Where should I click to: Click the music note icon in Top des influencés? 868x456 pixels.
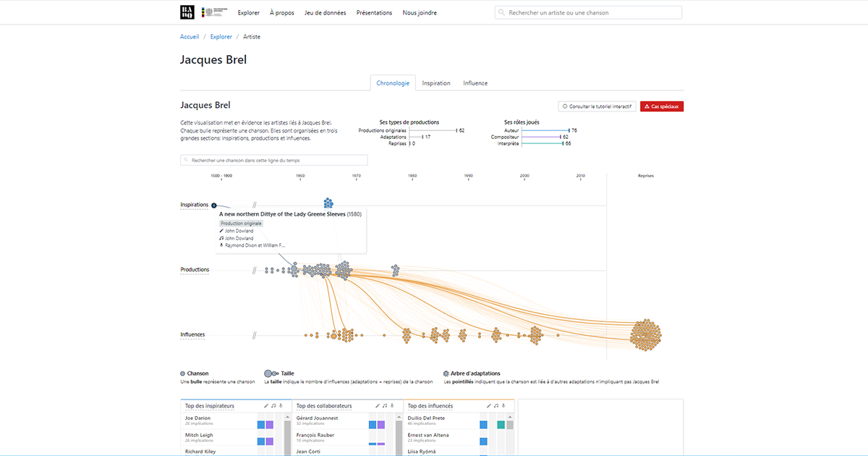495,406
